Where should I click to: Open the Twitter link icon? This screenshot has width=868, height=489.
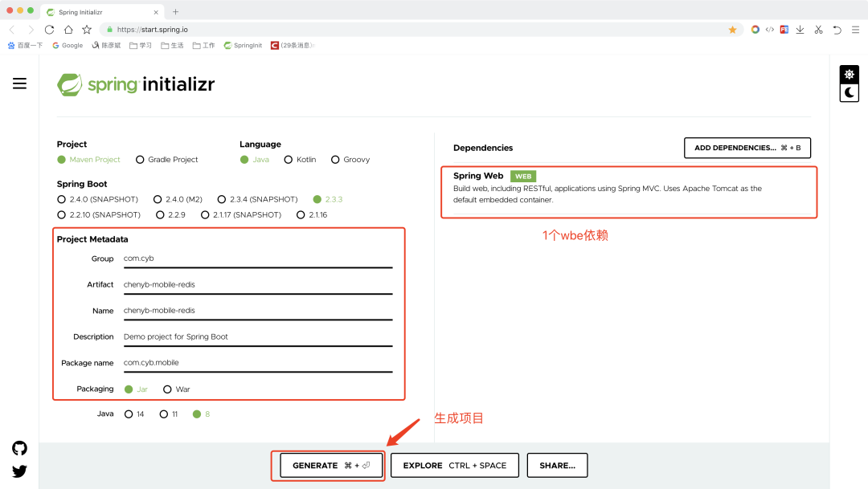tap(19, 471)
